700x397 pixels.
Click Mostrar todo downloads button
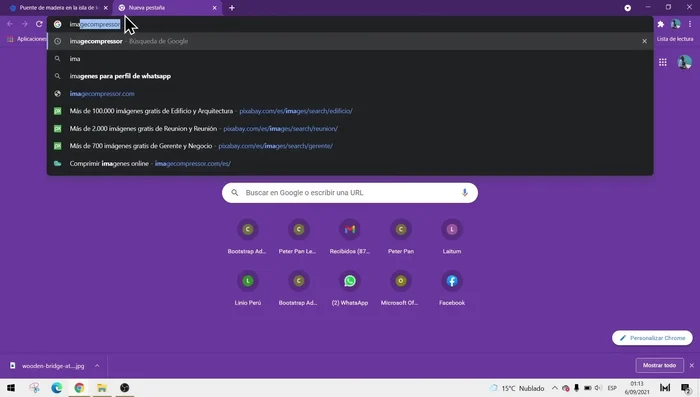(659, 365)
